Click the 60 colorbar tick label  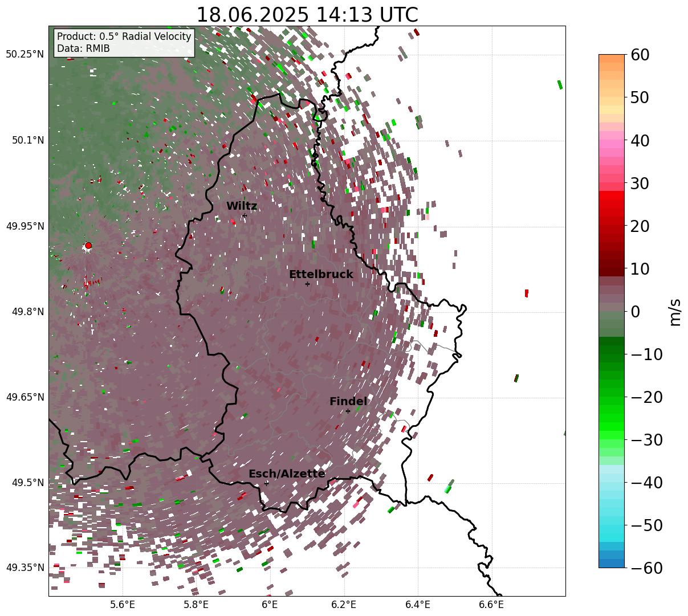640,55
